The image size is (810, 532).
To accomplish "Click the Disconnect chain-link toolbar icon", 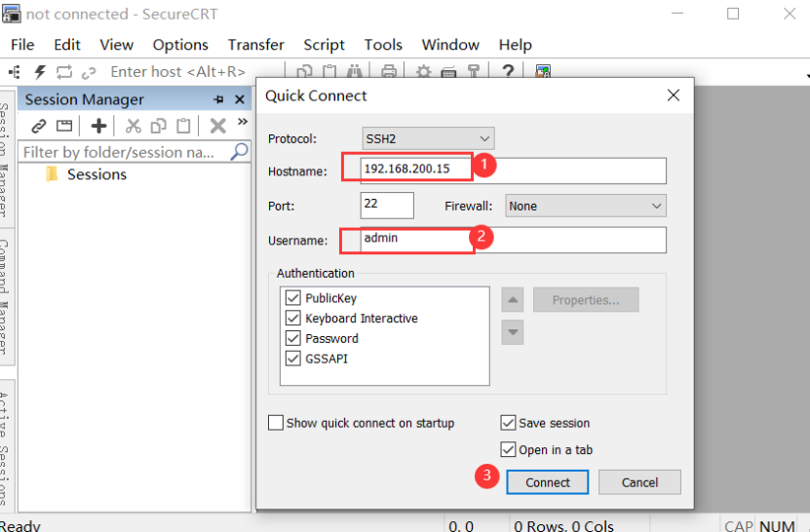I will coord(89,72).
